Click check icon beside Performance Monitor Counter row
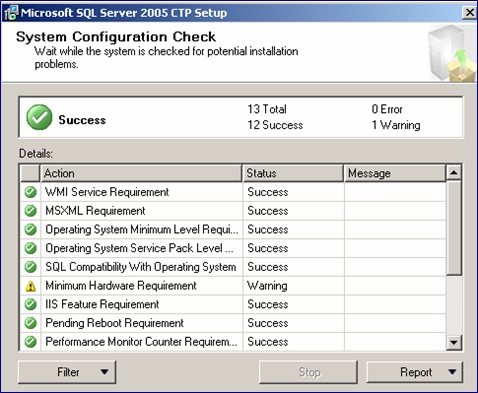The image size is (478, 393). click(x=30, y=342)
